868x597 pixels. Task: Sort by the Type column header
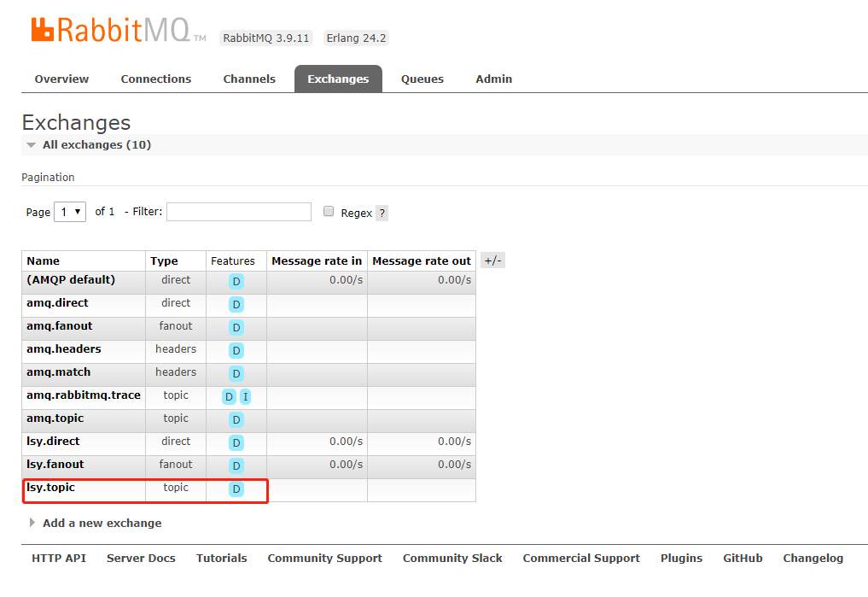point(164,260)
